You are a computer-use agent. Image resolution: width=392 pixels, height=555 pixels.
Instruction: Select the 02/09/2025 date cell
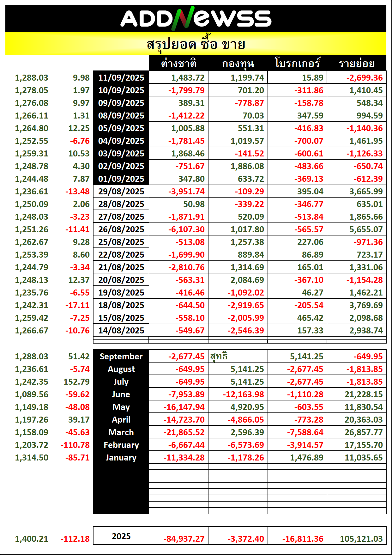(121, 166)
